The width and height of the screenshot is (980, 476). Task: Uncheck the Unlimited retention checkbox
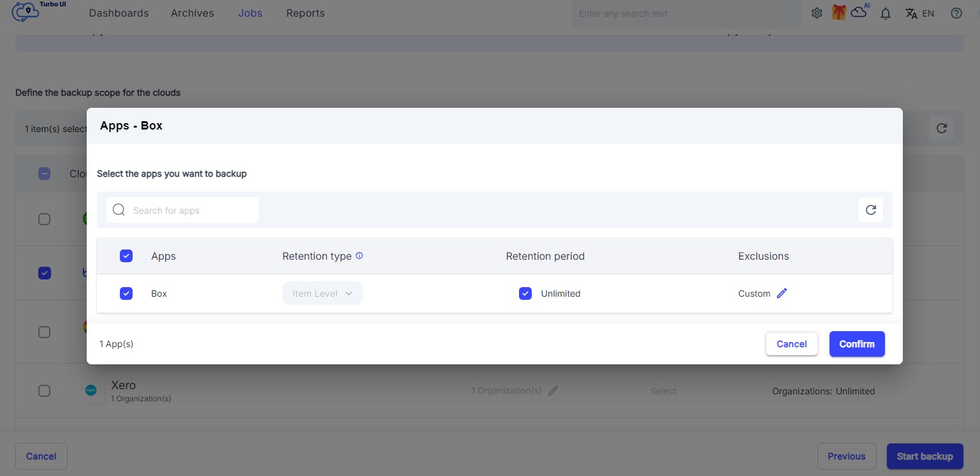(525, 294)
